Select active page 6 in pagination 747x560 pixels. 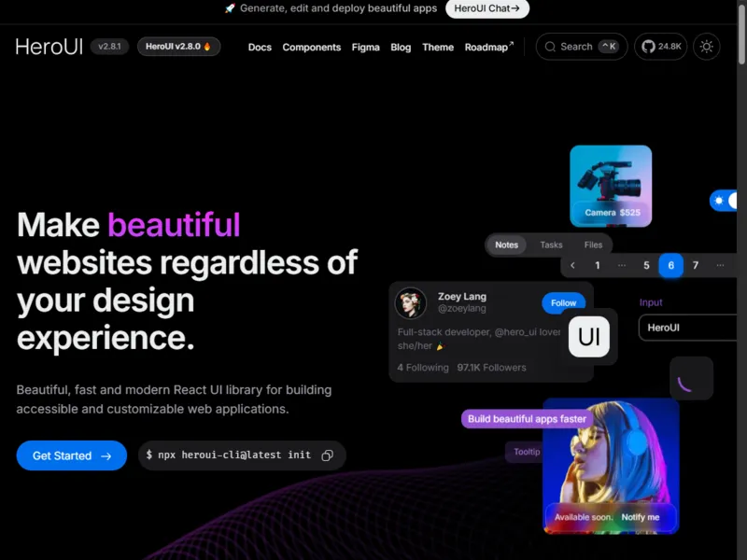670,265
